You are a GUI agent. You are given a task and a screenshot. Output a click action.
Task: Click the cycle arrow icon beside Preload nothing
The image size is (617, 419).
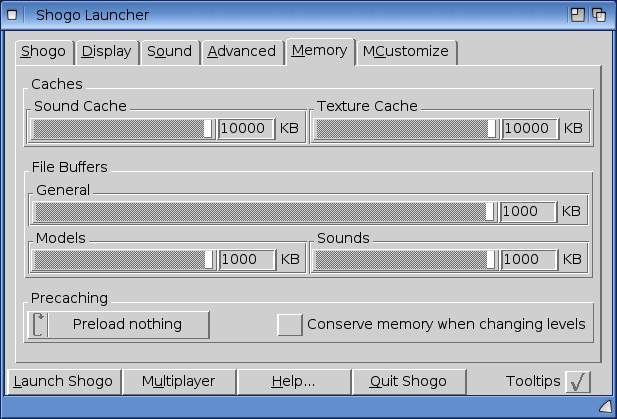tap(38, 325)
